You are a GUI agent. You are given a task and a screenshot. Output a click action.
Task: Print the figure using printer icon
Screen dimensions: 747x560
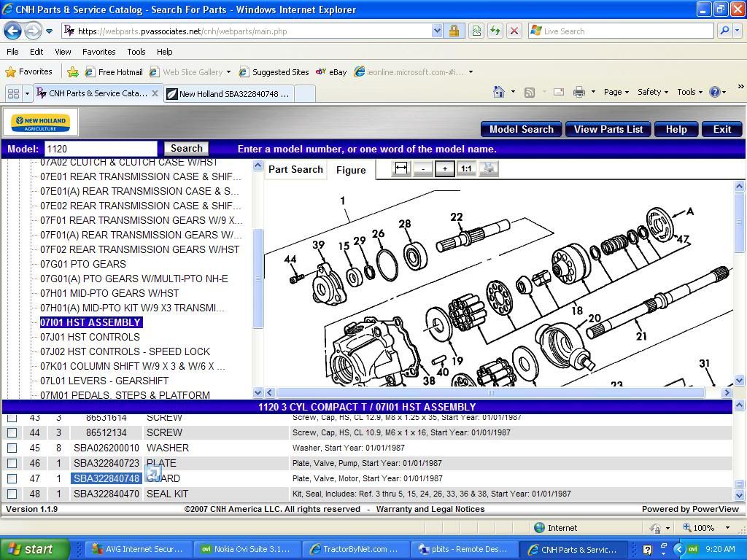[x=488, y=168]
